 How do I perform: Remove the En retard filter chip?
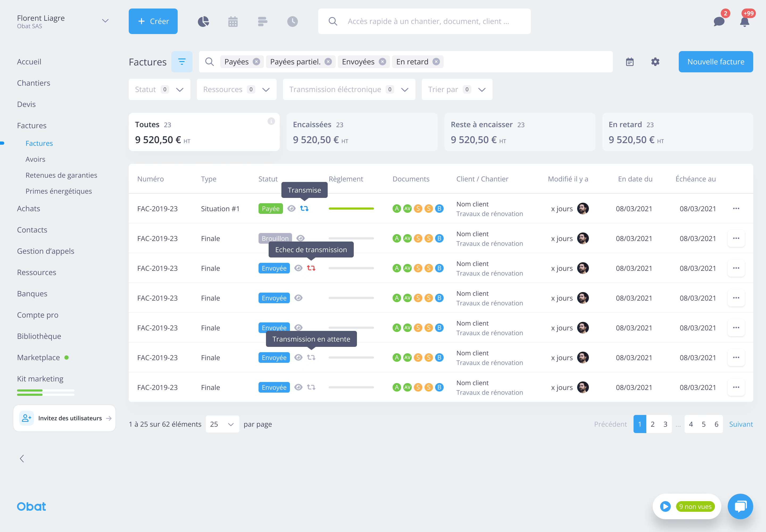point(436,62)
